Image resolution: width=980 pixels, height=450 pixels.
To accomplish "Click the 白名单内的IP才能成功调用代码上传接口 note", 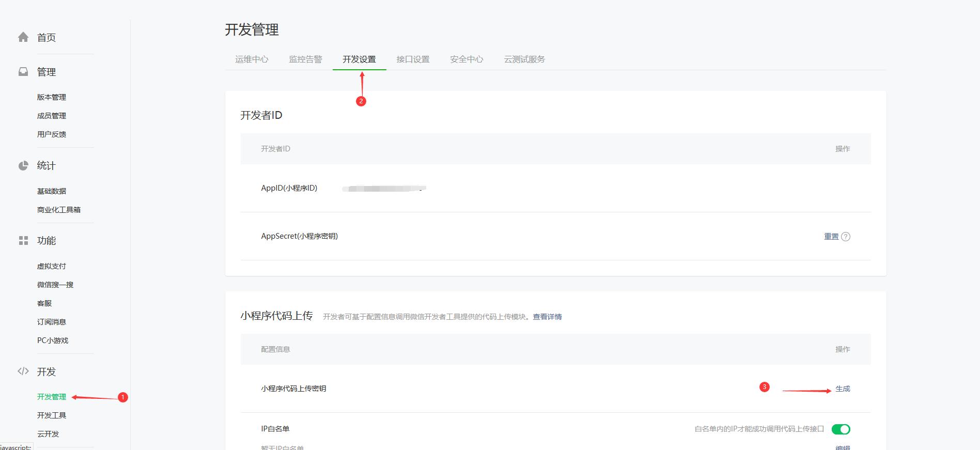I will tap(759, 429).
